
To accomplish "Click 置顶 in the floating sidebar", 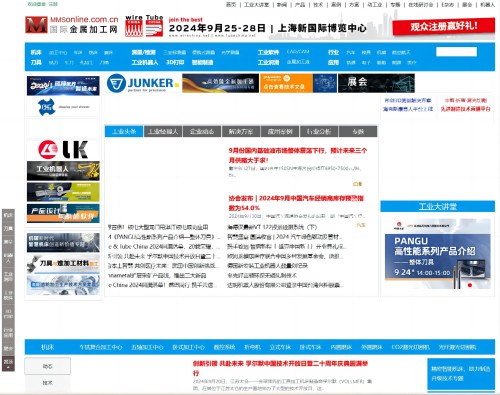I will click(x=8, y=363).
